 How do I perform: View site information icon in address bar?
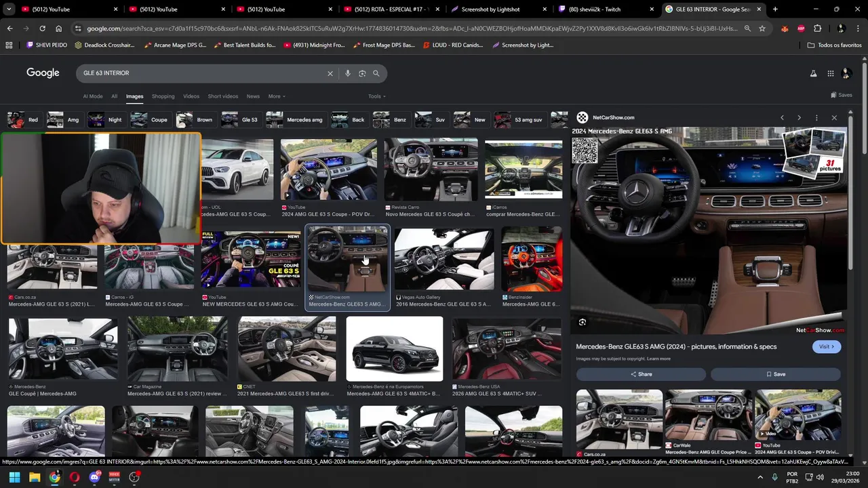(79, 28)
